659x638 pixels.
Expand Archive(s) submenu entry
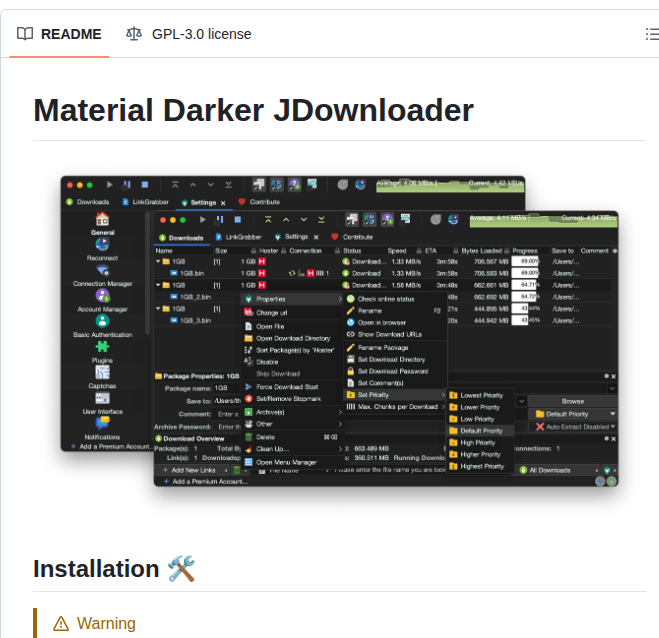coord(293,412)
